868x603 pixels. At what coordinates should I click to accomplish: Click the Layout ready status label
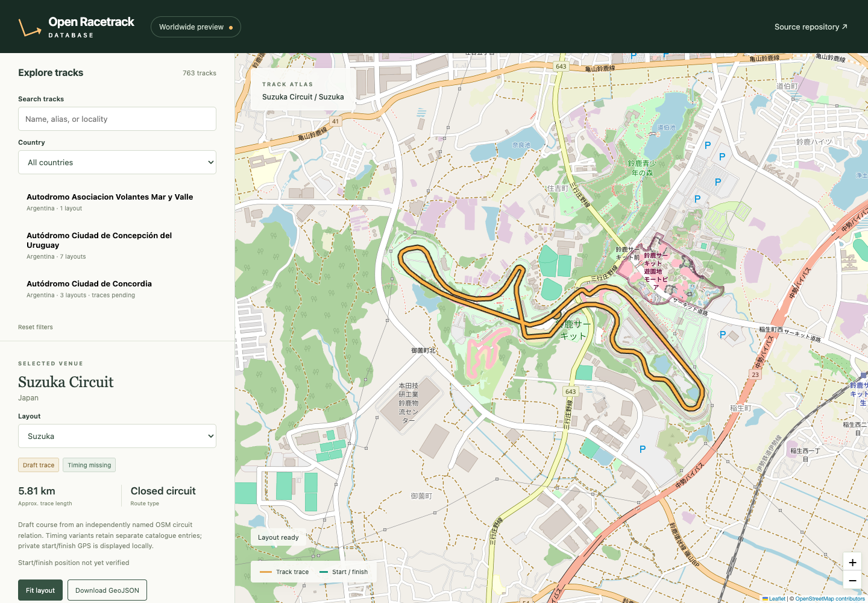[278, 537]
